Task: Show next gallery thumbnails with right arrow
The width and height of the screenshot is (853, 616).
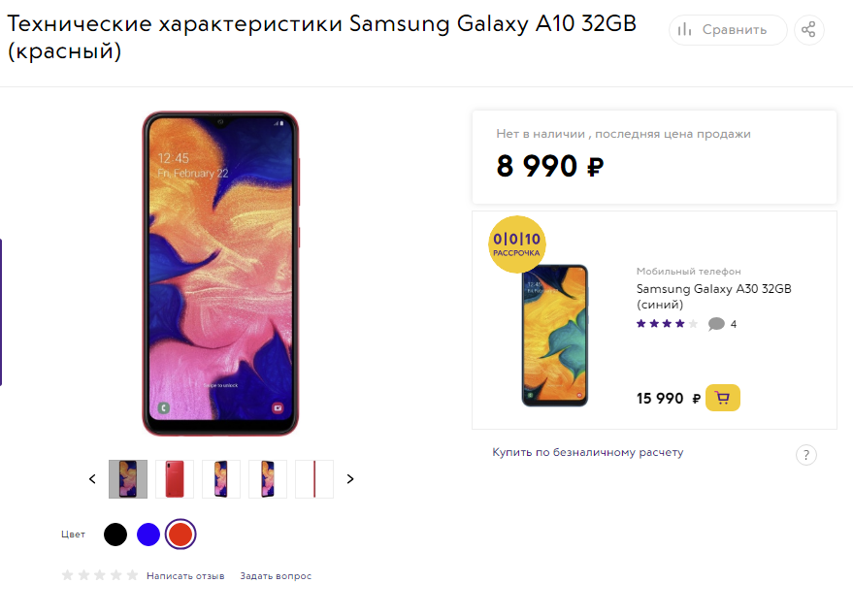Action: (x=350, y=479)
